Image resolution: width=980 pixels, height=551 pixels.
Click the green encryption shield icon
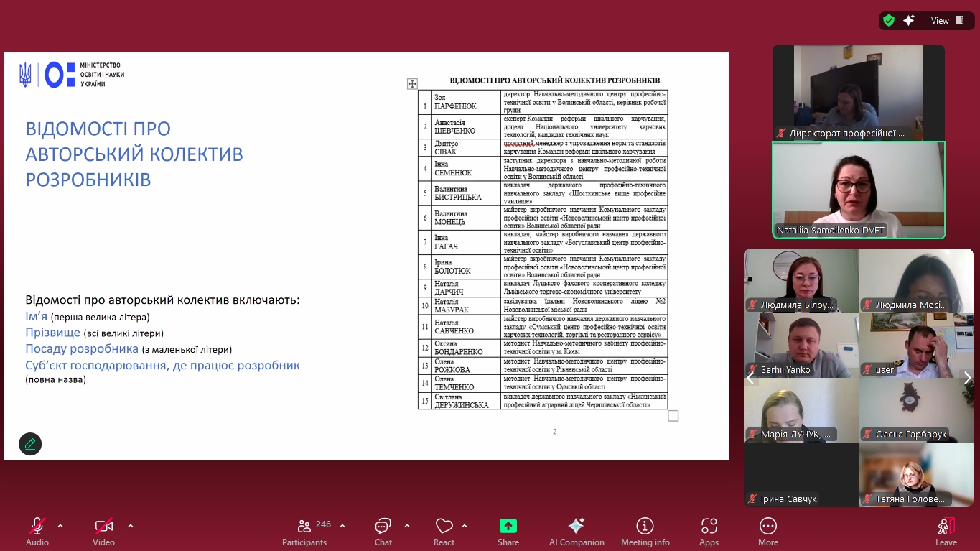click(889, 21)
